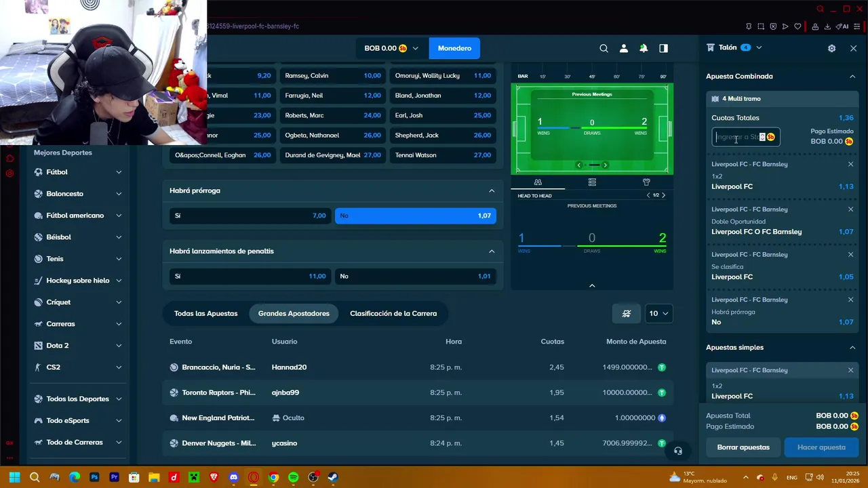Select Ramsey, Calvin odds 10,00

332,76
